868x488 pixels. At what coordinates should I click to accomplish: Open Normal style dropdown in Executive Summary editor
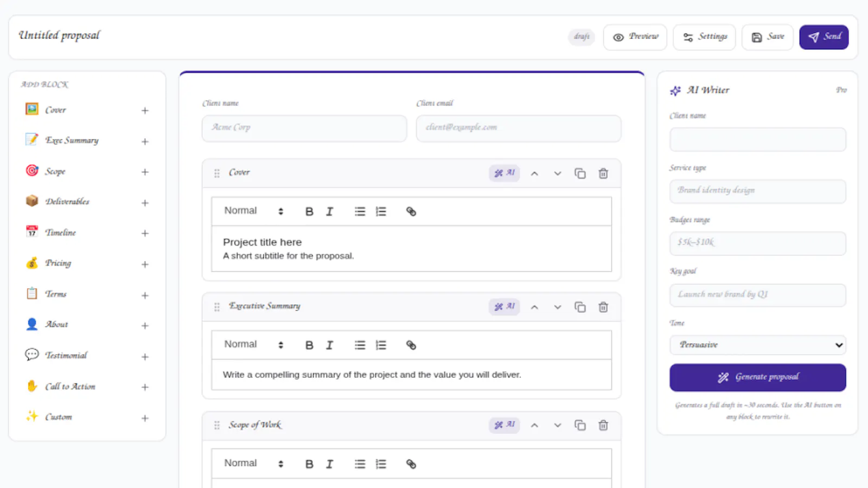point(253,344)
